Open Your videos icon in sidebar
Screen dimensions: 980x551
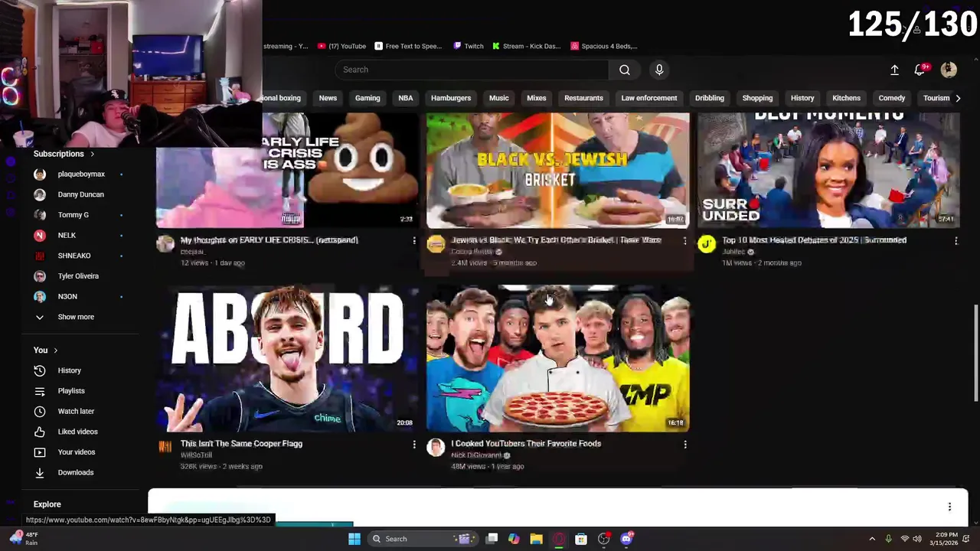(40, 452)
